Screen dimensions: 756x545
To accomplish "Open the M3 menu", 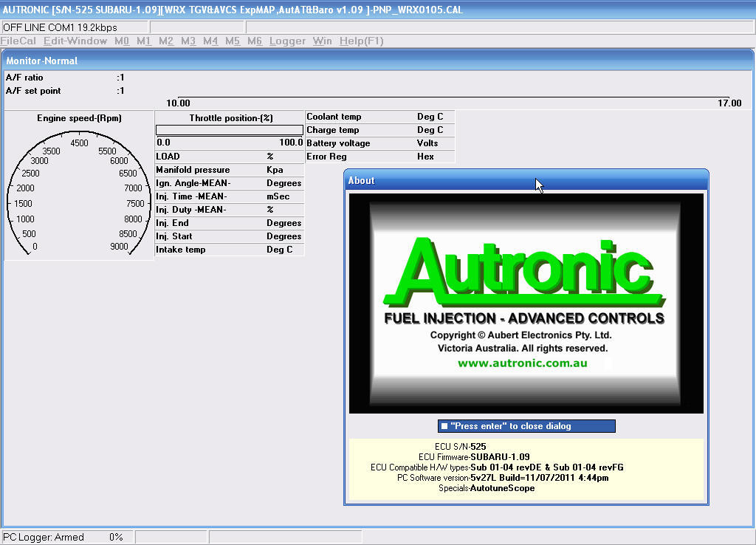I will click(188, 41).
